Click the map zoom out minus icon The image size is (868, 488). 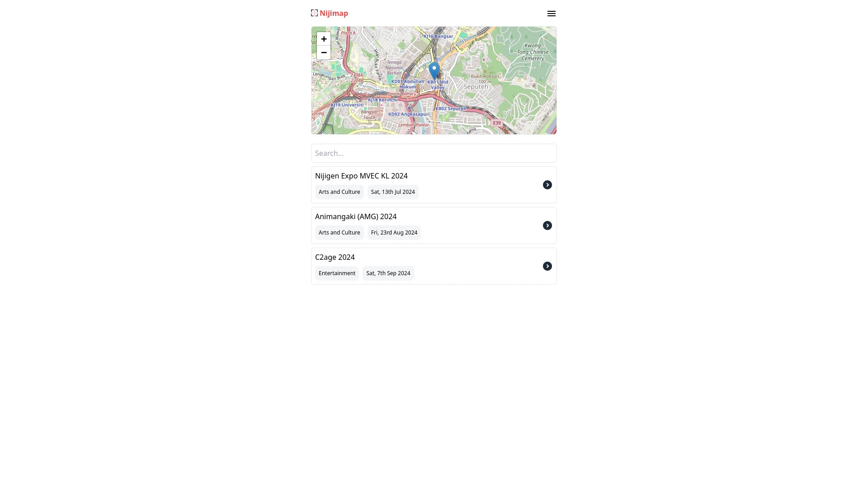pos(323,52)
